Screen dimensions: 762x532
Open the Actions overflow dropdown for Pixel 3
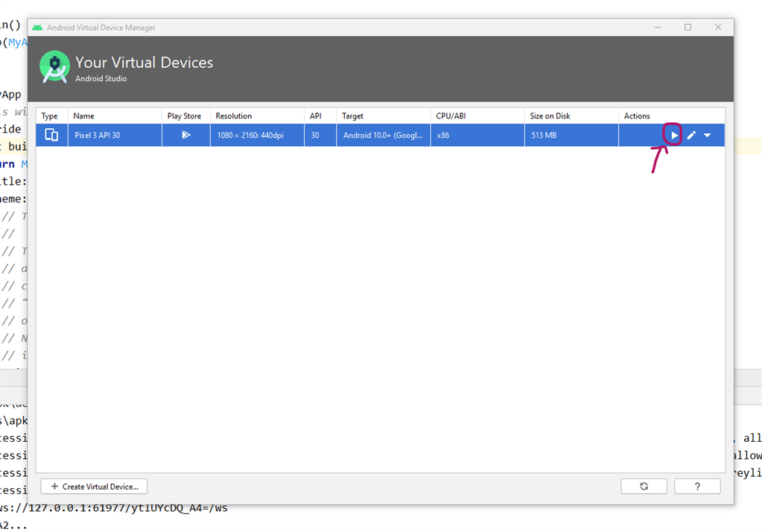click(x=706, y=135)
